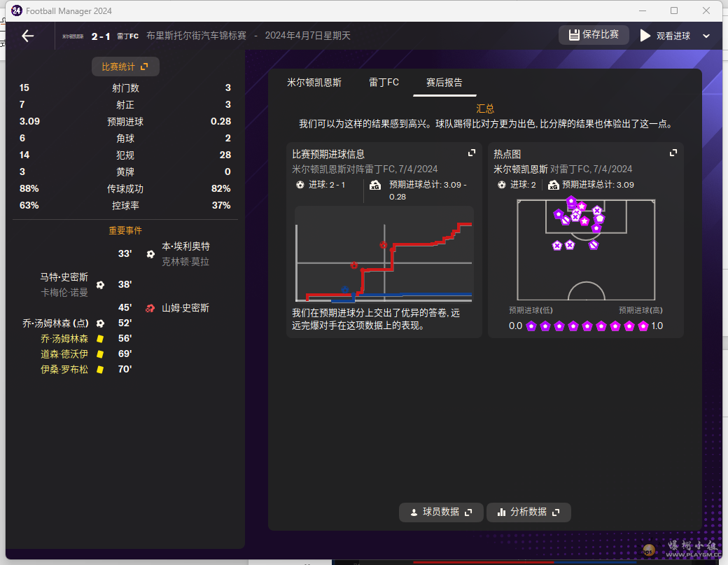728x565 pixels.
Task: Click the pop-out icon on 球员数据 button
Action: [x=468, y=512]
